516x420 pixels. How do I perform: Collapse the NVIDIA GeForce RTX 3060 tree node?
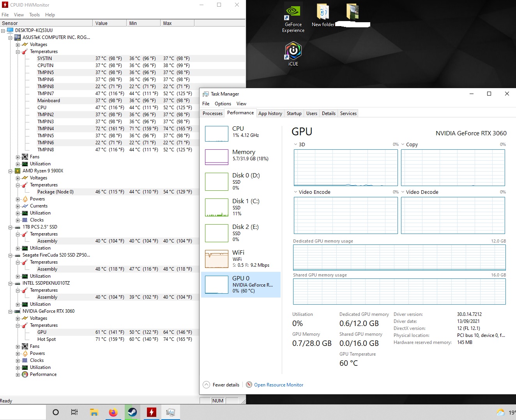(x=11, y=311)
